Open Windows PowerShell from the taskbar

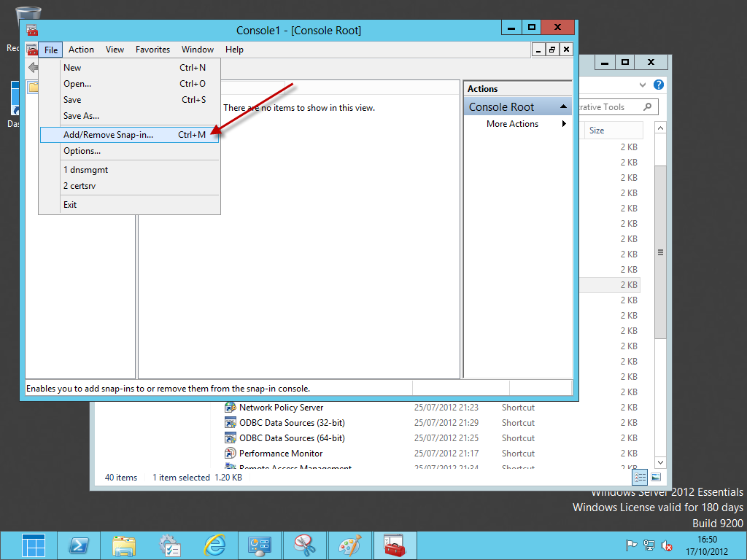pyautogui.click(x=79, y=545)
